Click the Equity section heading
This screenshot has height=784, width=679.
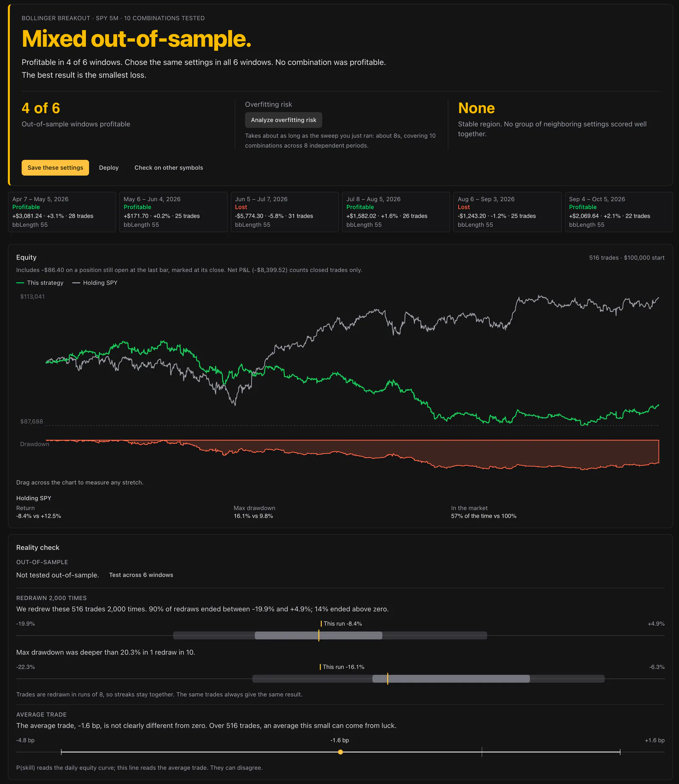point(26,258)
